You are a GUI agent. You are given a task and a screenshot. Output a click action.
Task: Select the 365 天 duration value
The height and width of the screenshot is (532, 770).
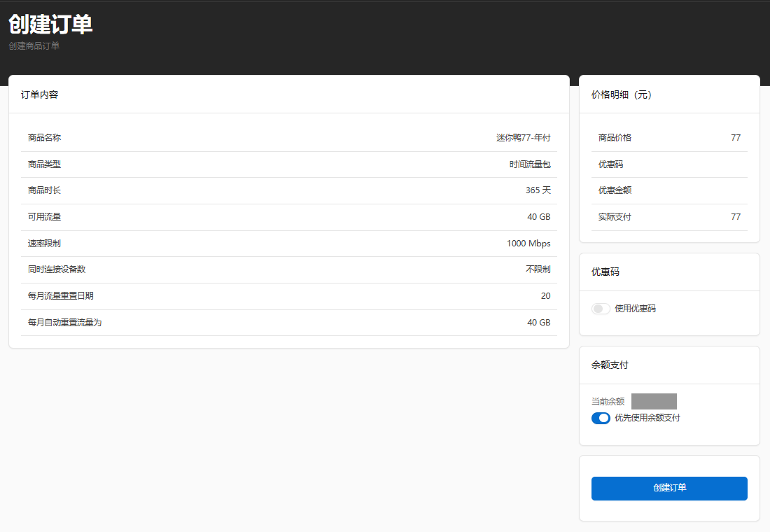tap(538, 190)
